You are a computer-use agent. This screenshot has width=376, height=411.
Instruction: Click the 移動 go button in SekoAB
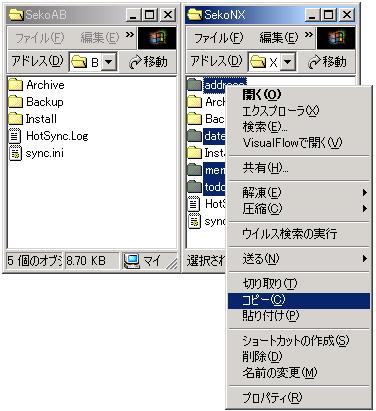(x=148, y=62)
